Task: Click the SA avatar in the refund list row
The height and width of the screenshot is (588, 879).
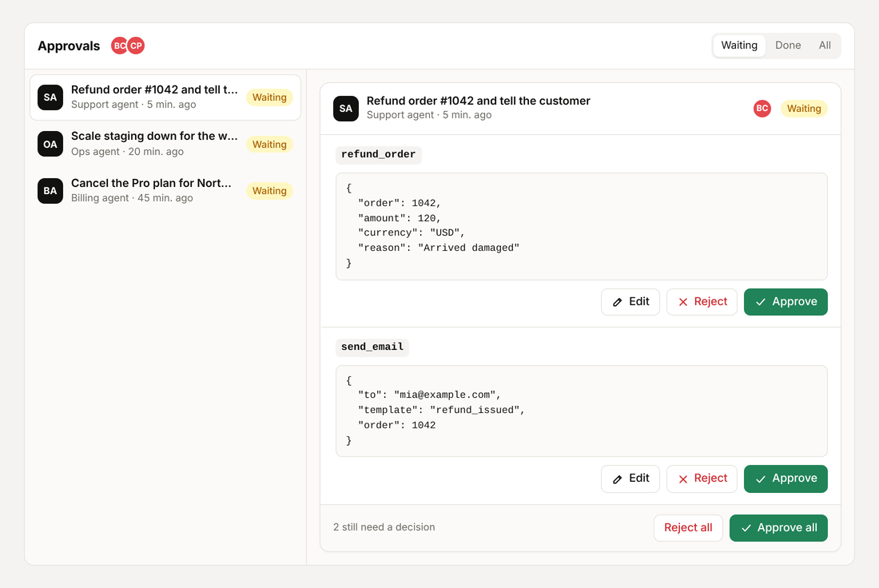Action: pos(50,97)
